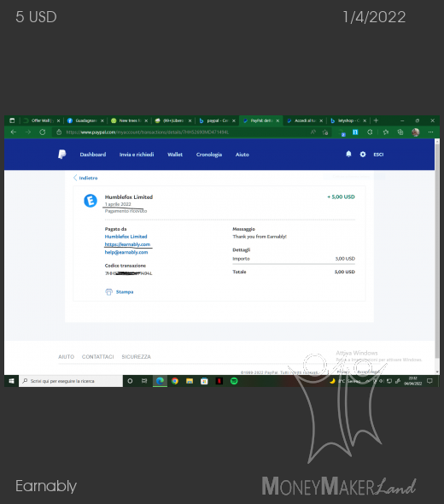Screen dimensions: 444x504
Task: Click the address bar lock icon
Action: tap(59, 132)
